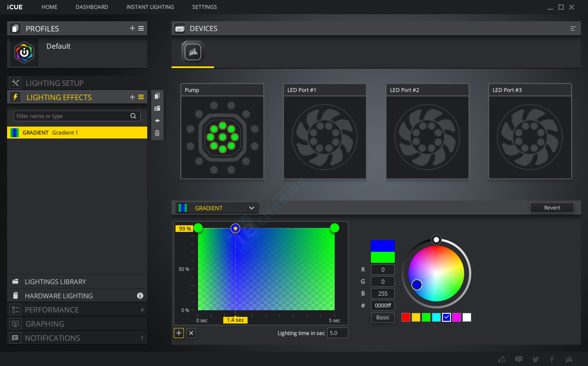Select the Gradient 1 lighting effect
The width and height of the screenshot is (588, 366).
(77, 133)
